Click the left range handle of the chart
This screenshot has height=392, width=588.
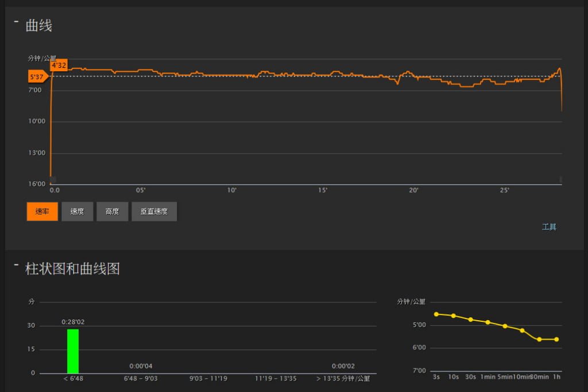point(52,180)
